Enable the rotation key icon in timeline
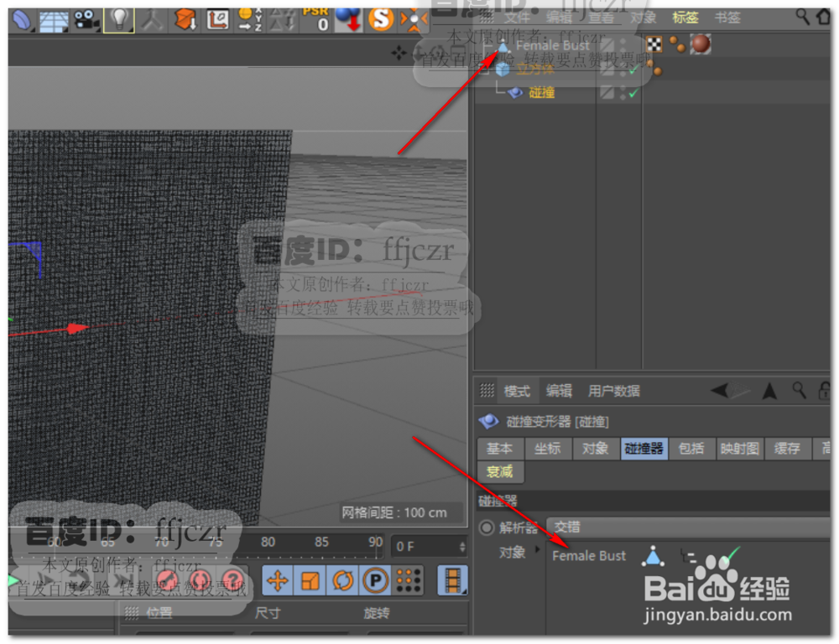The image size is (839, 644). click(x=343, y=580)
